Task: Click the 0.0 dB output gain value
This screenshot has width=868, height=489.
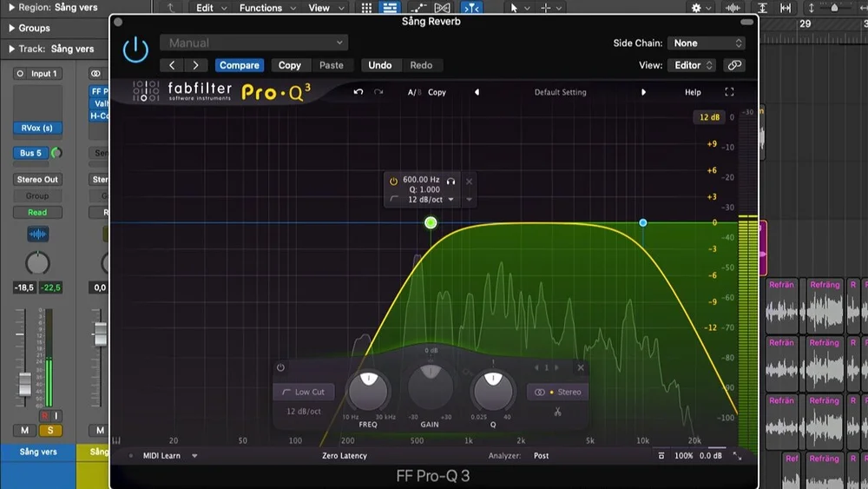Action: pos(710,456)
